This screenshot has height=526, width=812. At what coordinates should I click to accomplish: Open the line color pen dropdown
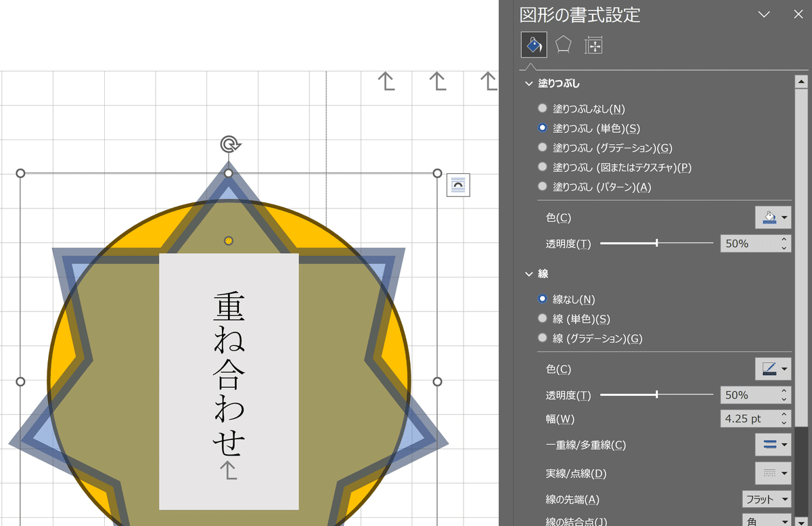click(773, 369)
